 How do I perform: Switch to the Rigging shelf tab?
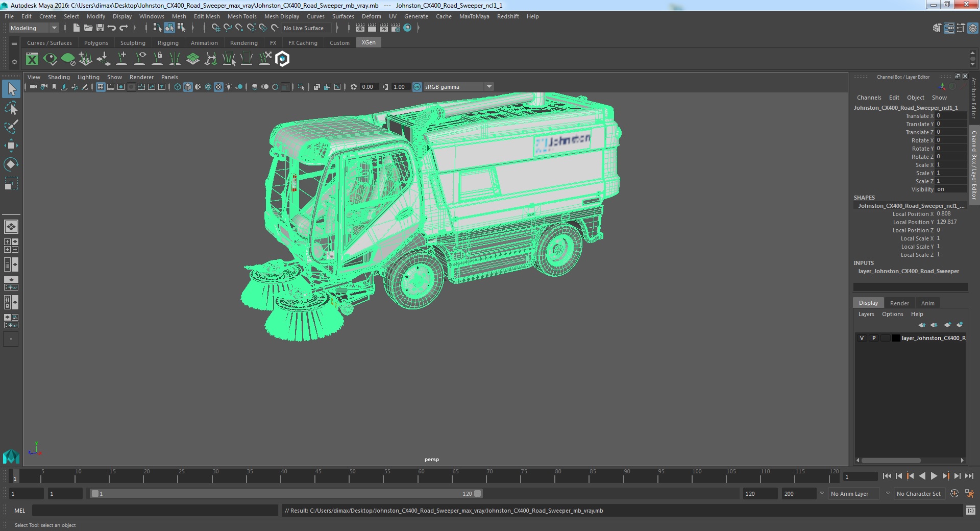(168, 43)
